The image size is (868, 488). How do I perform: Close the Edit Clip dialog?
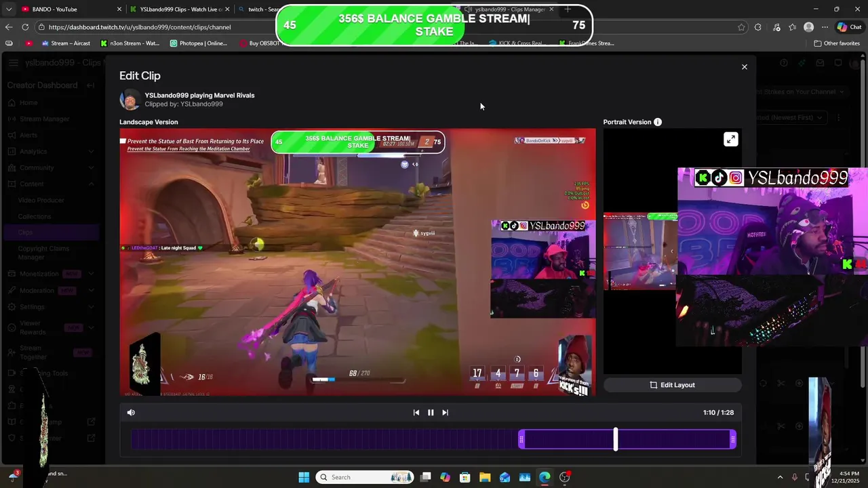click(744, 67)
